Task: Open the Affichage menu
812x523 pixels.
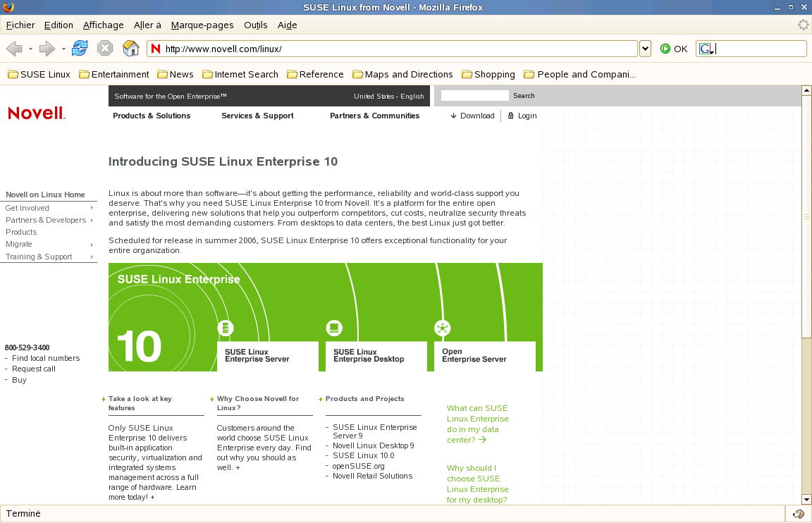Action: tap(104, 25)
